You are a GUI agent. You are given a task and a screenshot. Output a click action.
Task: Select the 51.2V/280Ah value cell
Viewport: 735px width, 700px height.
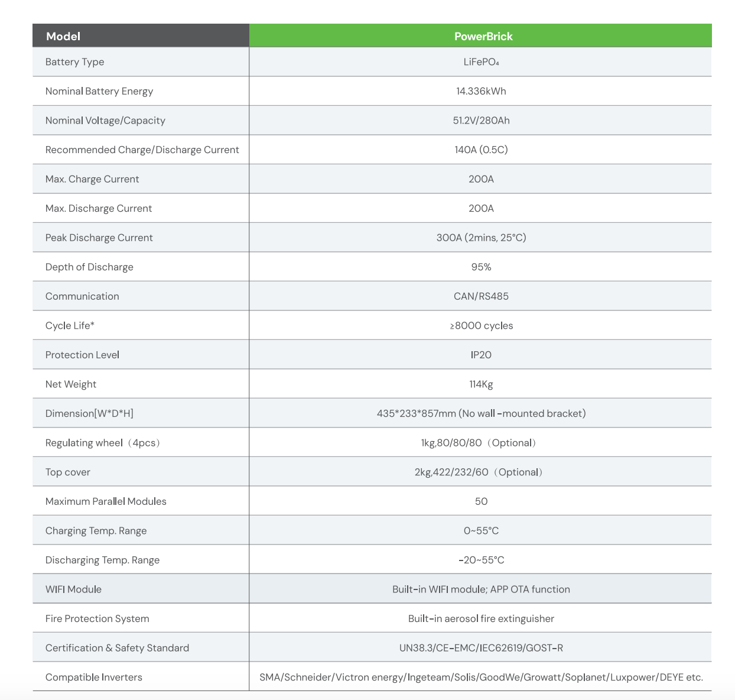pyautogui.click(x=481, y=121)
